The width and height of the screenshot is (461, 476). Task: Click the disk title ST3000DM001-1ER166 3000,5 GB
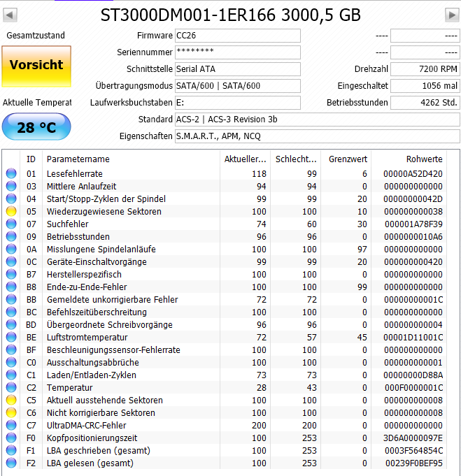point(231,15)
